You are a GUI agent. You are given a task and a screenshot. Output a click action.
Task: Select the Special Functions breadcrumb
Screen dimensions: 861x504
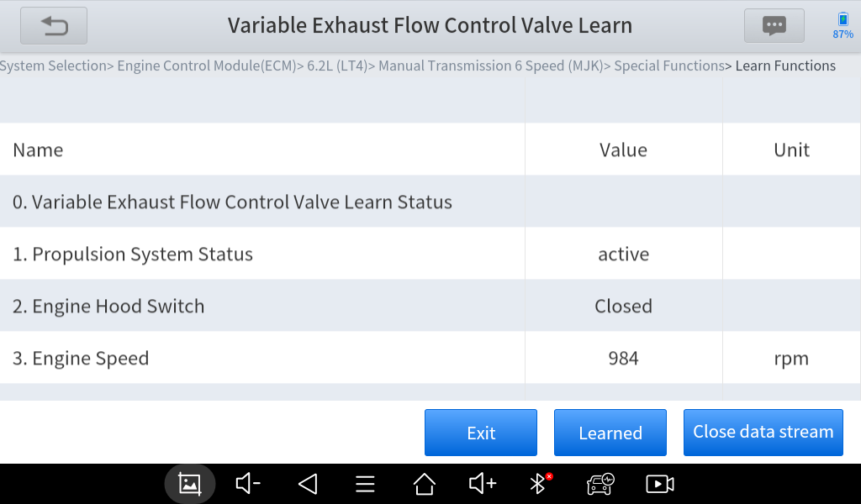[x=669, y=66]
